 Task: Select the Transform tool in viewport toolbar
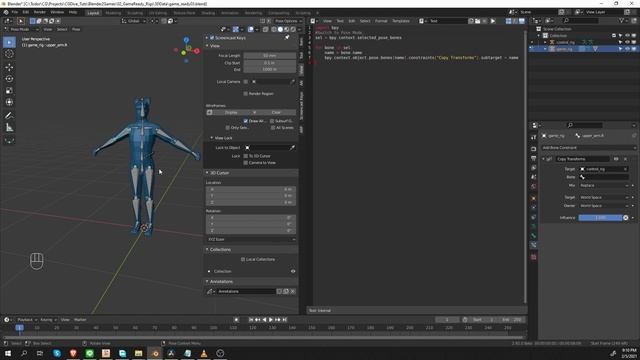coord(9,102)
